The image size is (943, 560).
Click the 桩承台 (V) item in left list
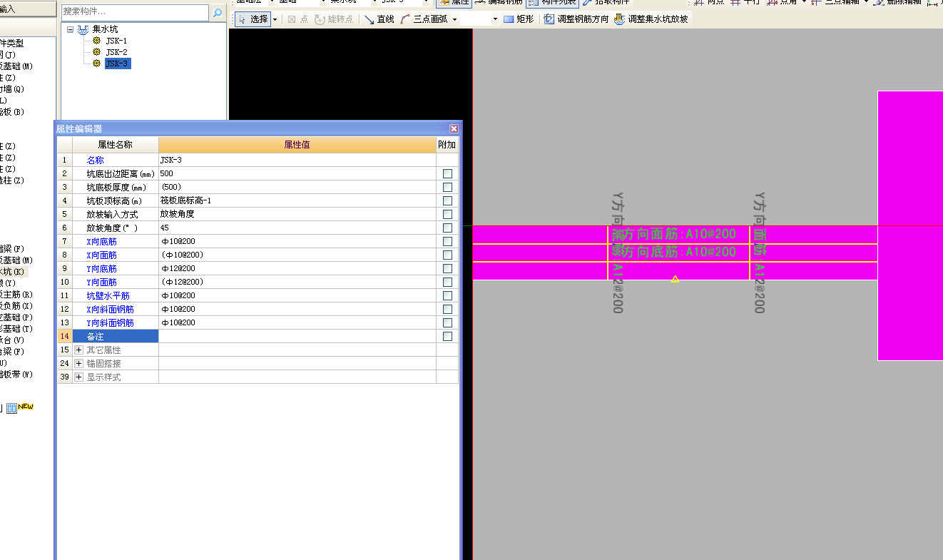pyautogui.click(x=12, y=340)
